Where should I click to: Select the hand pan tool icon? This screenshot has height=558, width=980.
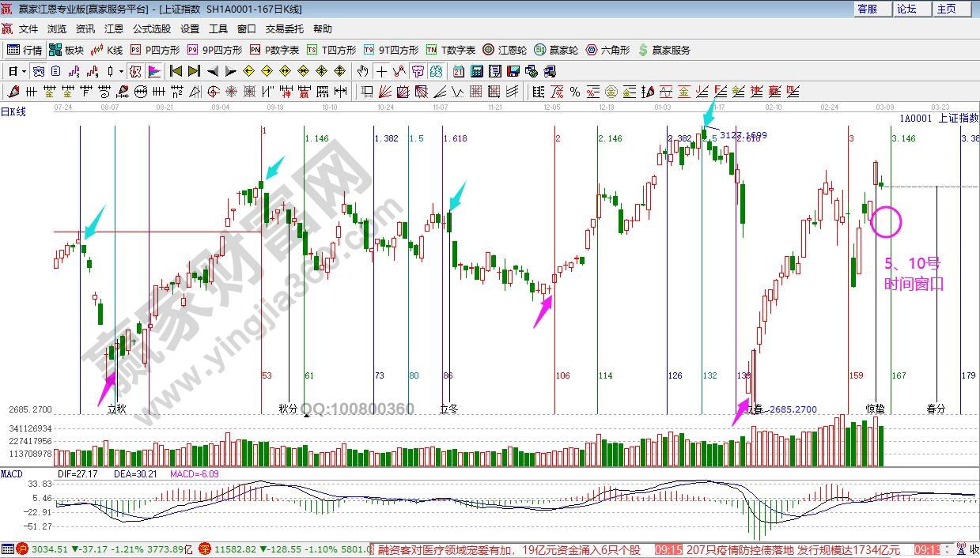coord(363,71)
